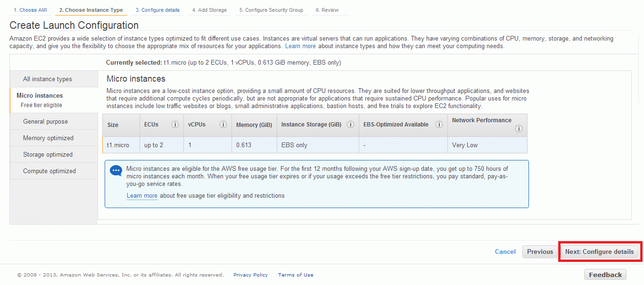This screenshot has width=644, height=285.
Task: Go to the 1. Choose AMI step
Action: point(30,10)
